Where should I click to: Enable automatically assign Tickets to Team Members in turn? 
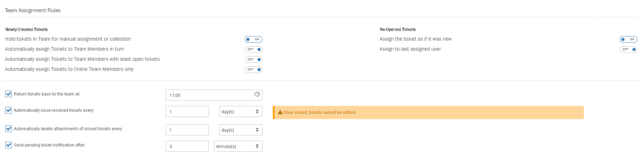click(x=253, y=49)
